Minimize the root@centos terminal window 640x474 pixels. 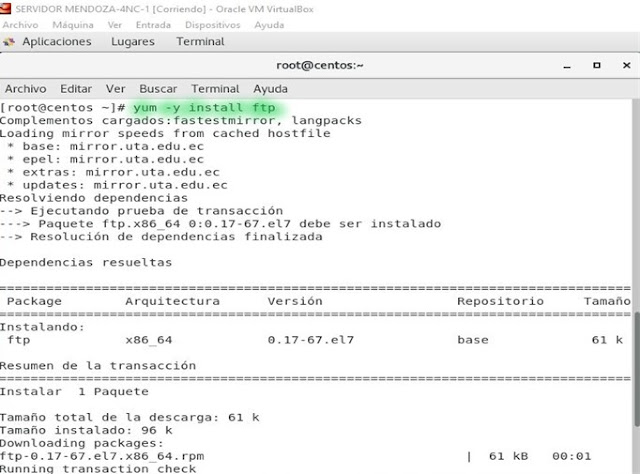(x=567, y=66)
